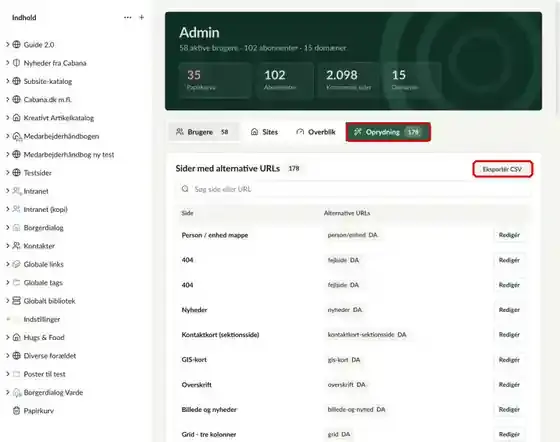
Task: Expand the Globalt bibliotek node
Action: [8, 301]
